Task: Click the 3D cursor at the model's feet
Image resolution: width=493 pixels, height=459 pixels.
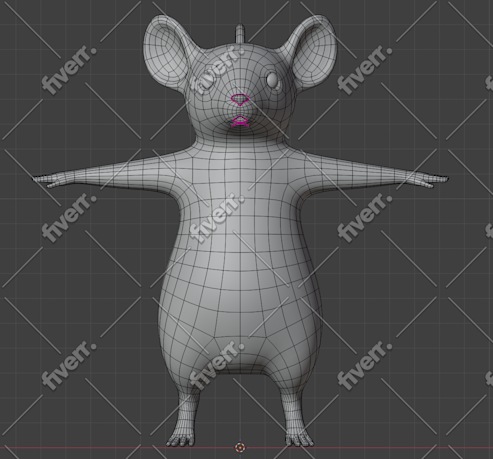Action: (239, 447)
